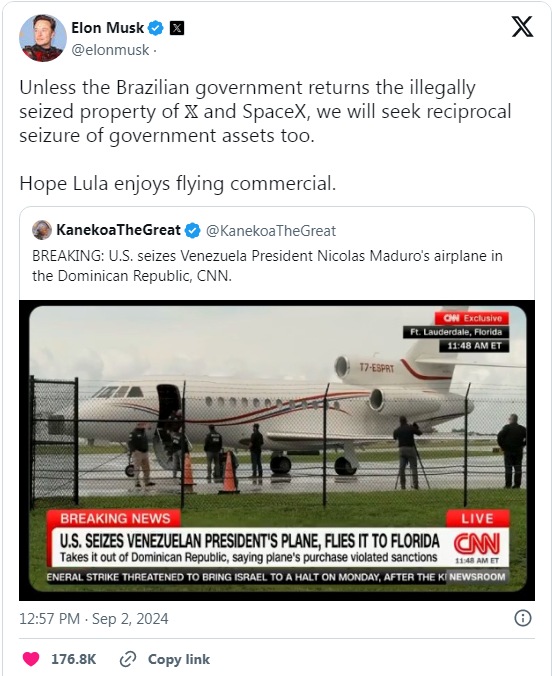Like the tweet with the heart icon
Screen dimensions: 552x676
(x=31, y=659)
